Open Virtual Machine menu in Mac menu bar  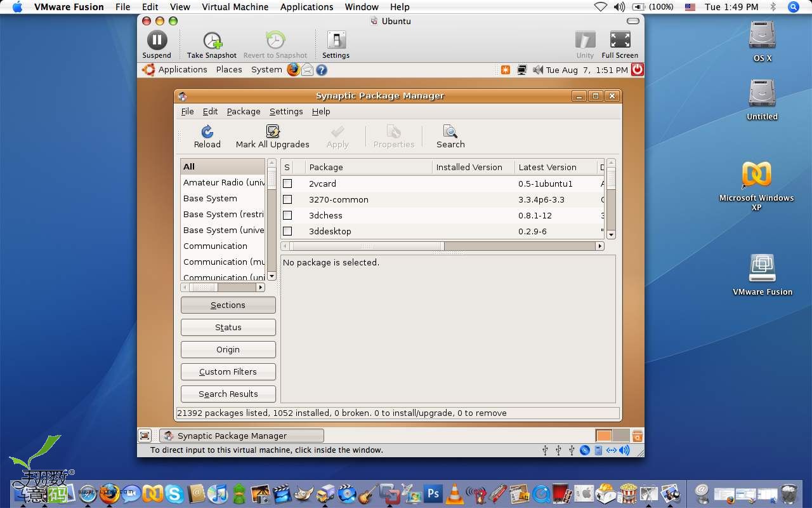[235, 7]
